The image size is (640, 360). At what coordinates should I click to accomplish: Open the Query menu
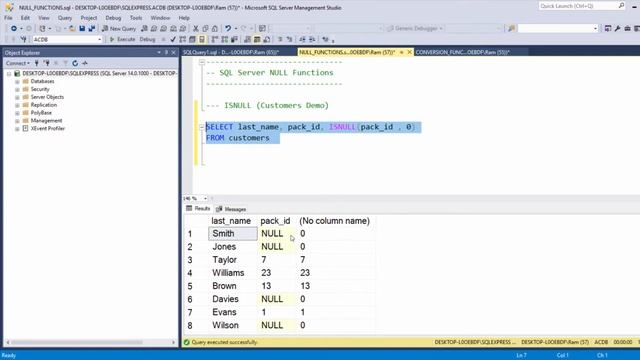[64, 18]
